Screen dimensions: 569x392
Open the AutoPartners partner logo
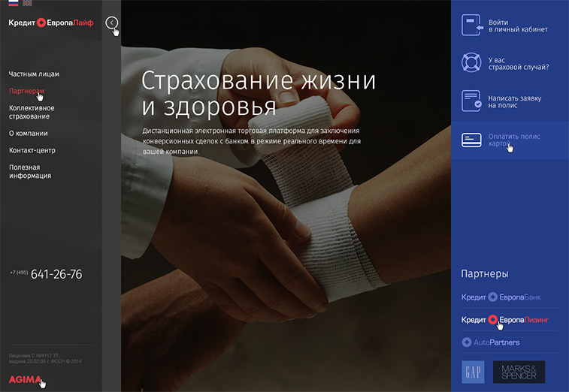[491, 342]
